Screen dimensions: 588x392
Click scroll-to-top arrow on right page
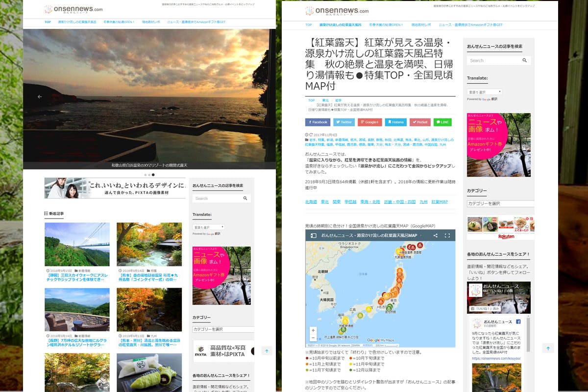tap(548, 348)
